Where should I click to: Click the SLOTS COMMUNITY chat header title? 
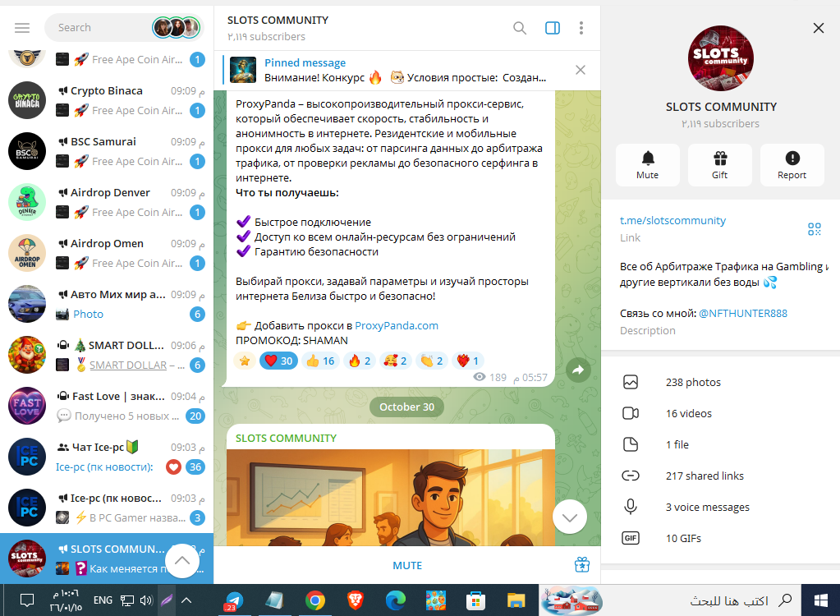(278, 21)
